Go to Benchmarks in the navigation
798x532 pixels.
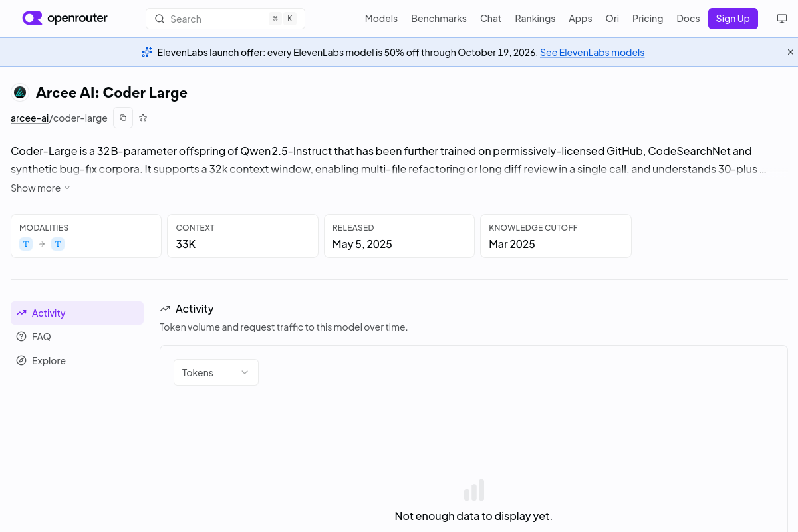click(439, 19)
